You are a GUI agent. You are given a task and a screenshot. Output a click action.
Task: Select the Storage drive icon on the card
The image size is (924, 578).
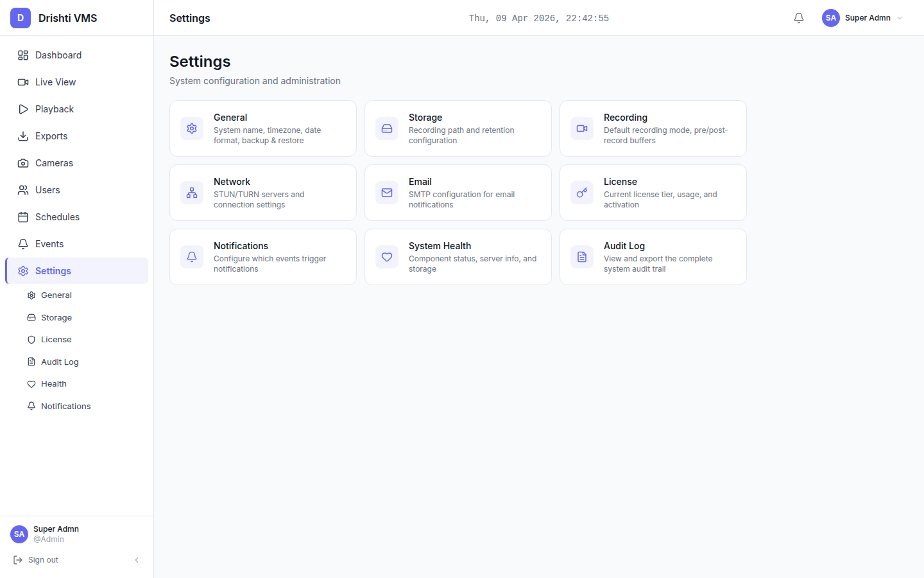point(386,128)
